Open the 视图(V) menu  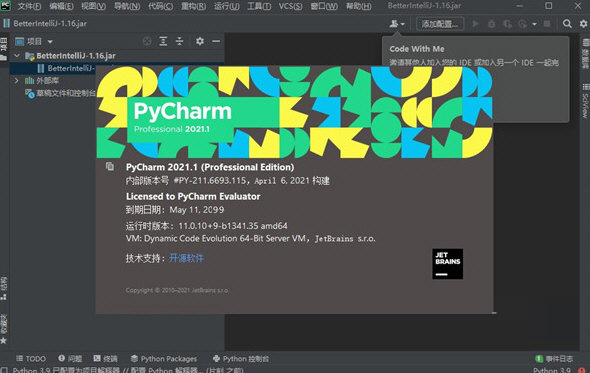click(94, 6)
